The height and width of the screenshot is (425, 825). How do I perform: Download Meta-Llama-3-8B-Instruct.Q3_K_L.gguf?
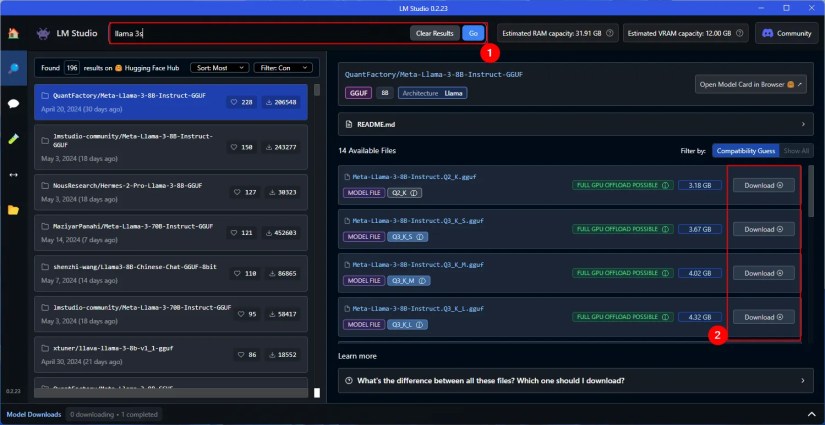(763, 317)
